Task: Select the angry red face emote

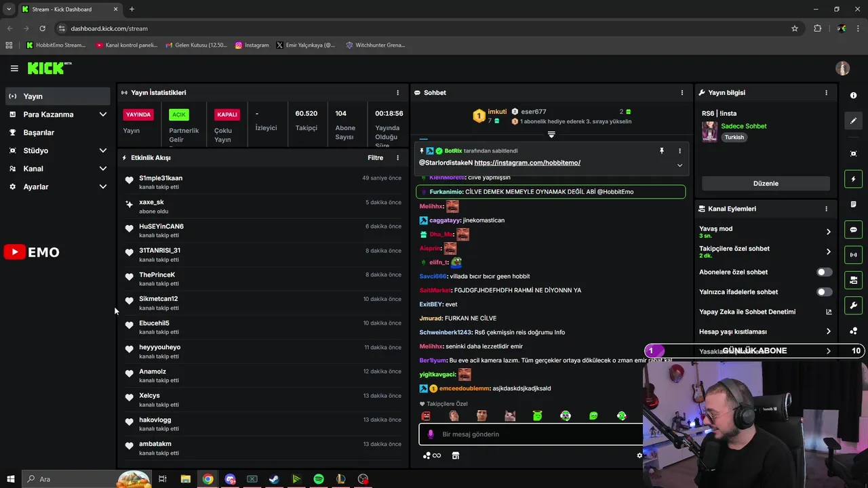Action: coord(426,415)
